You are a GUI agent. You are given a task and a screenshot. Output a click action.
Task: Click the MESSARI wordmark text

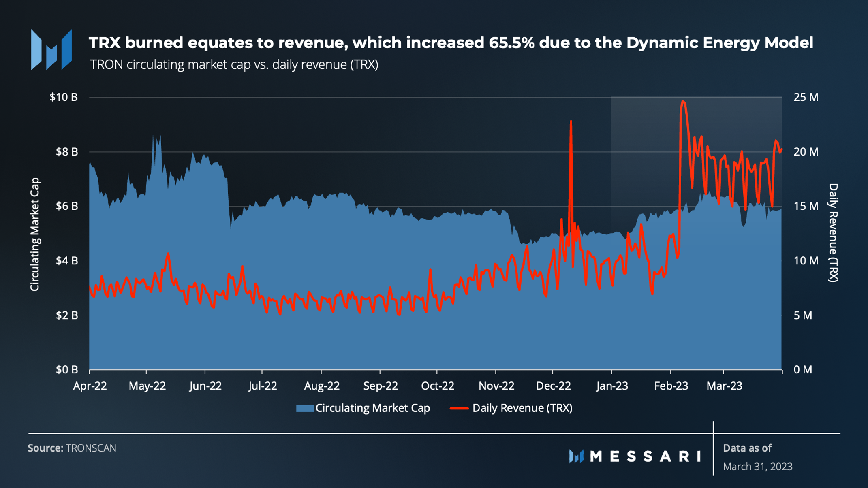(x=645, y=456)
